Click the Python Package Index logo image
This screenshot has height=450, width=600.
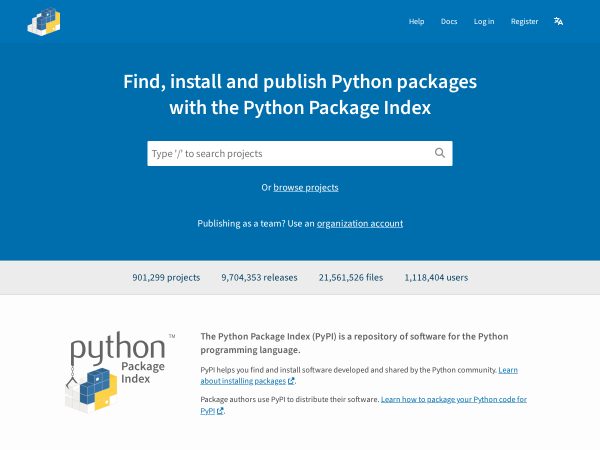pos(120,372)
